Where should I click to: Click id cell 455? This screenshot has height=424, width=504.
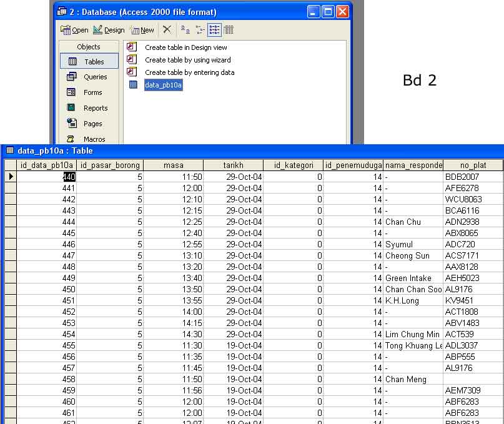click(x=47, y=345)
